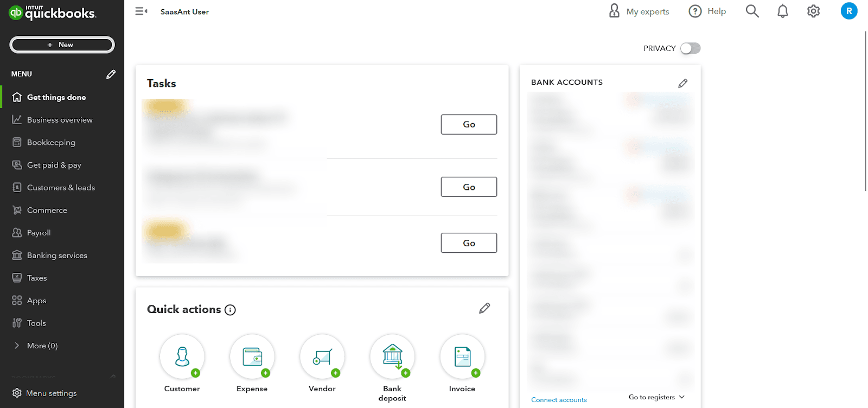Click the Tasks heading
This screenshot has width=868, height=408.
[162, 84]
